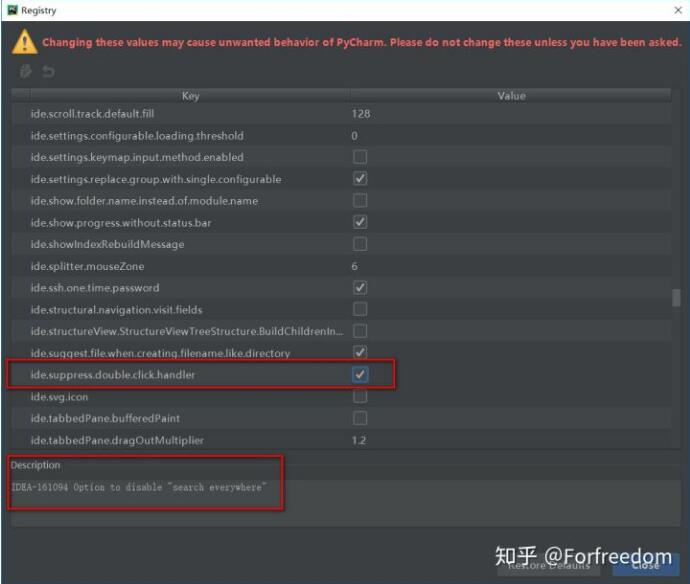The height and width of the screenshot is (584, 690).
Task: Select ide.showIndexRebuildMessage key text
Action: point(107,244)
